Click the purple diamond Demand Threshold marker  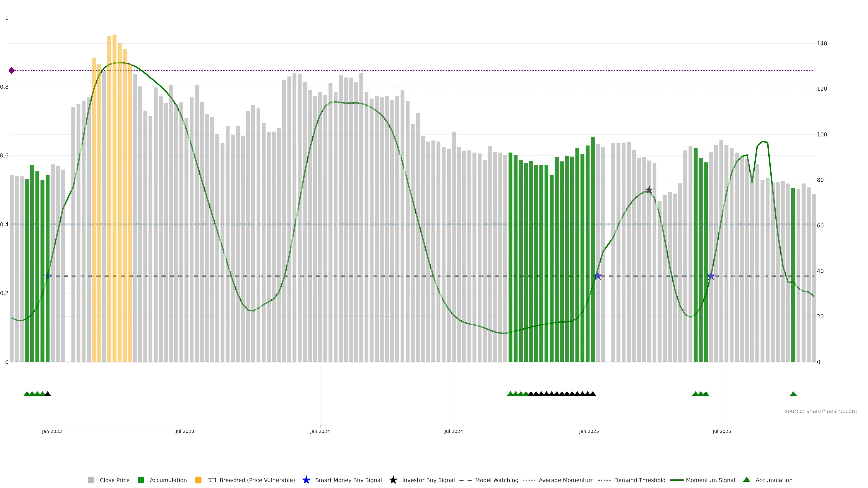click(x=12, y=70)
